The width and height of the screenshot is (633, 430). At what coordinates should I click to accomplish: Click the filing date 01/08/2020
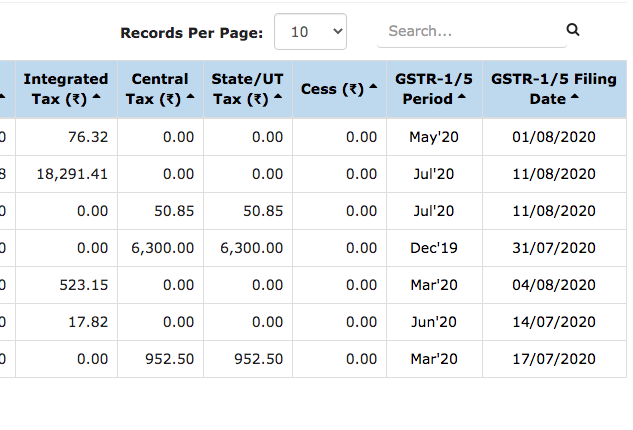point(554,137)
